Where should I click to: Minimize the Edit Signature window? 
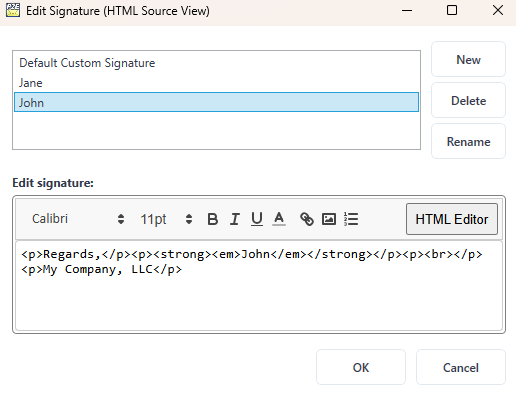(407, 10)
